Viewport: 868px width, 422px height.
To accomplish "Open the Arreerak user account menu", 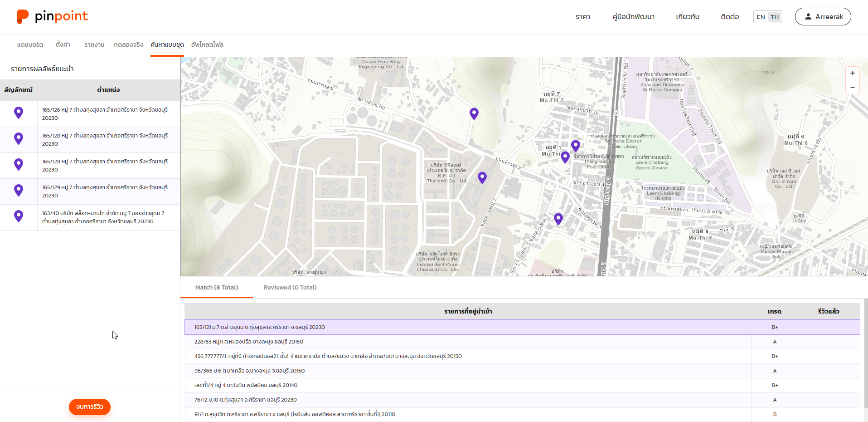I will coord(823,17).
